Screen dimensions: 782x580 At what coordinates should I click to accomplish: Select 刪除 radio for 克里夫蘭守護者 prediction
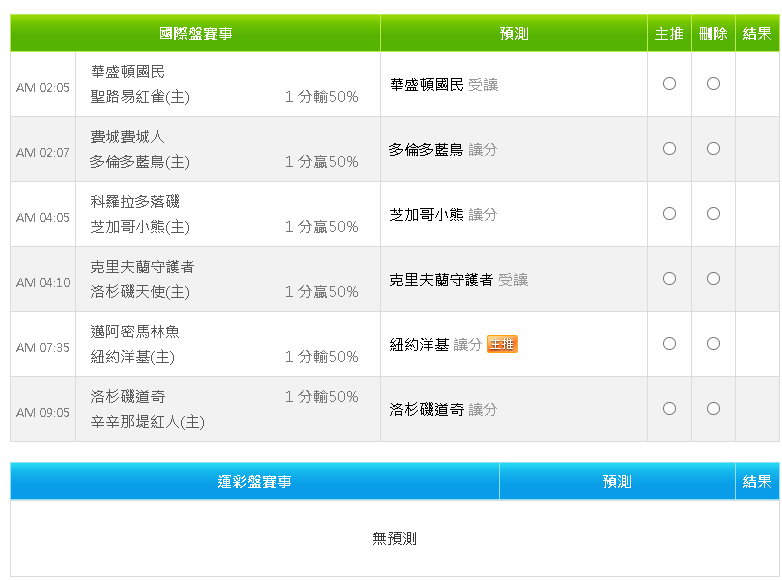point(713,278)
